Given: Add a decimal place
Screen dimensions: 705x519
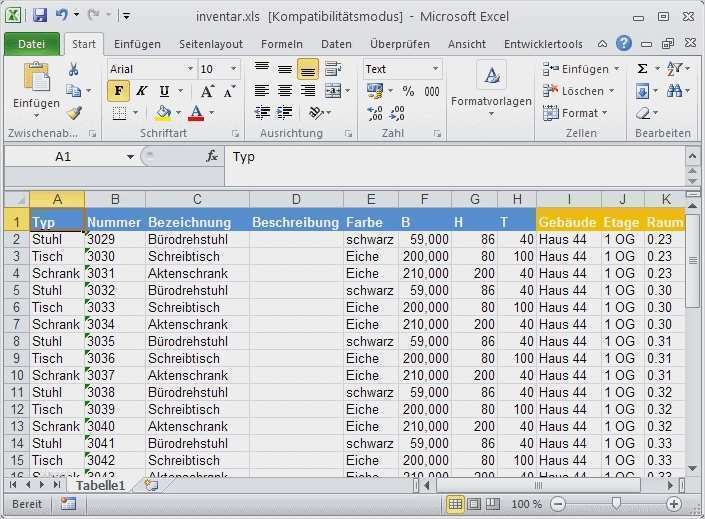Looking at the screenshot, I should pos(375,113).
